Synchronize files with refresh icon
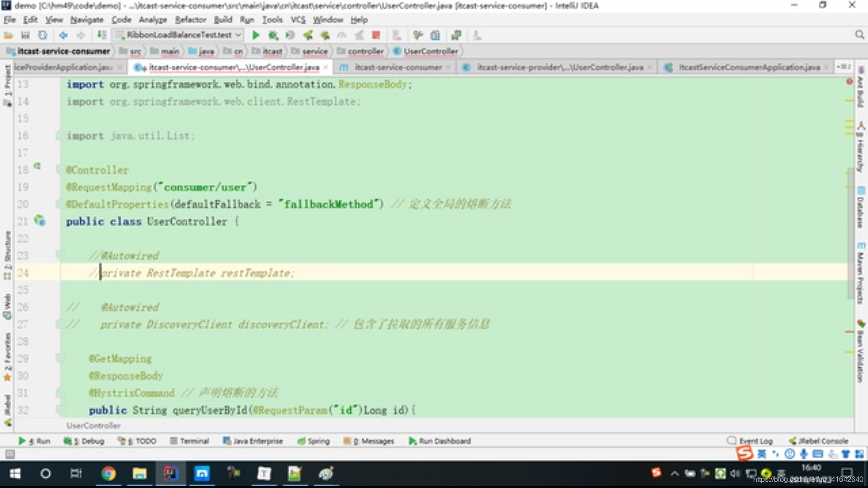Image resolution: width=868 pixels, height=488 pixels. tap(42, 35)
